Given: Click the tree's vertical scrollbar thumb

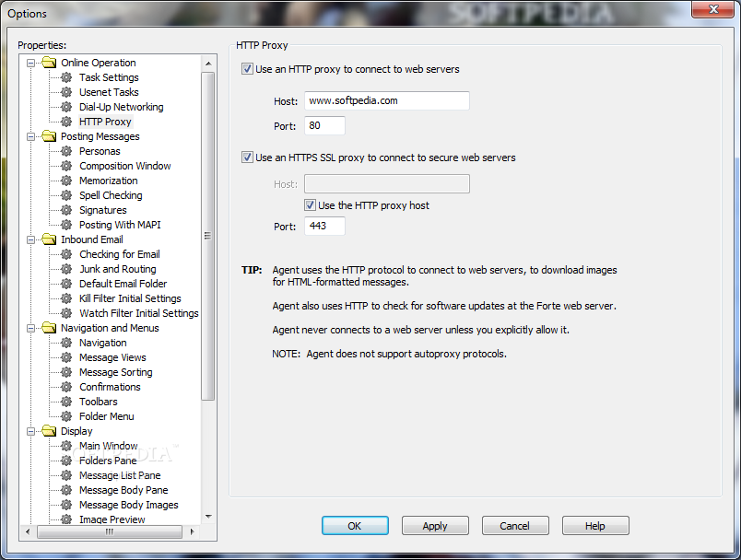Looking at the screenshot, I should (208, 236).
